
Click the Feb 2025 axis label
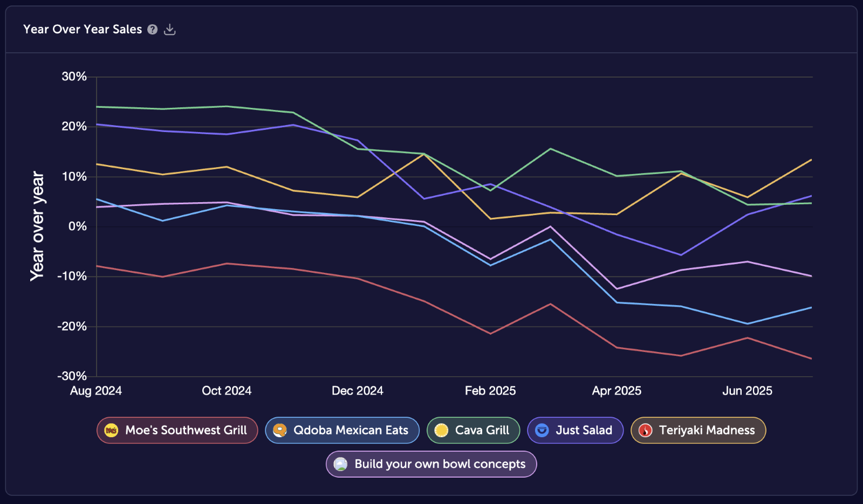(x=490, y=391)
